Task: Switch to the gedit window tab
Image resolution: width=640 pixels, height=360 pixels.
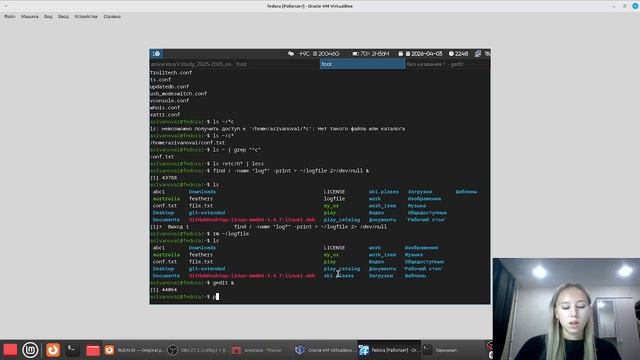Action: coord(448,64)
